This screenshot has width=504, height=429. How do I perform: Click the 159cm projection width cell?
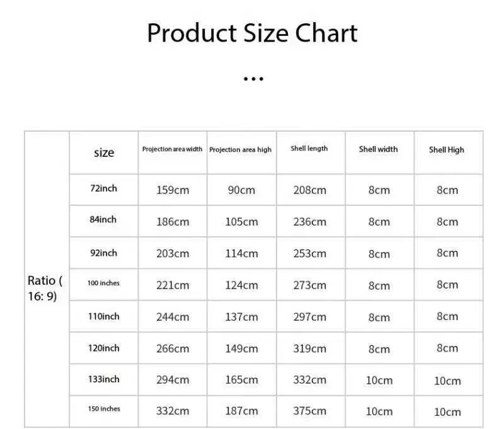(173, 190)
